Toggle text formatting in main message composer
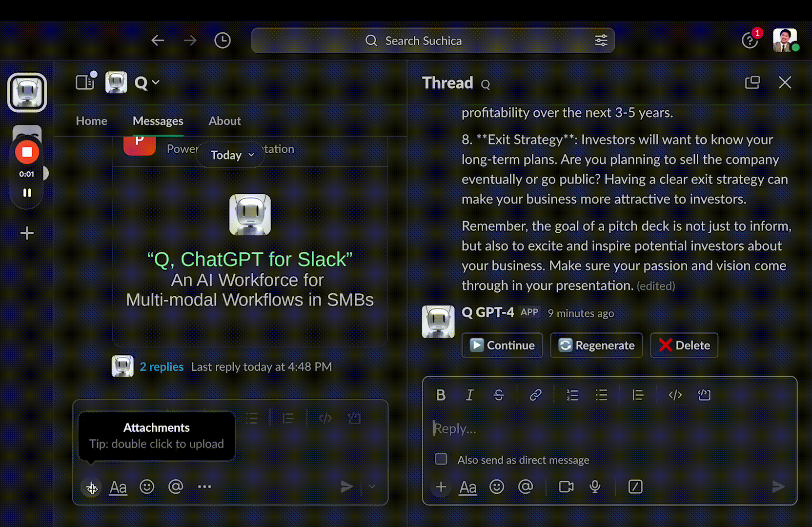Image resolution: width=812 pixels, height=527 pixels. [x=118, y=486]
